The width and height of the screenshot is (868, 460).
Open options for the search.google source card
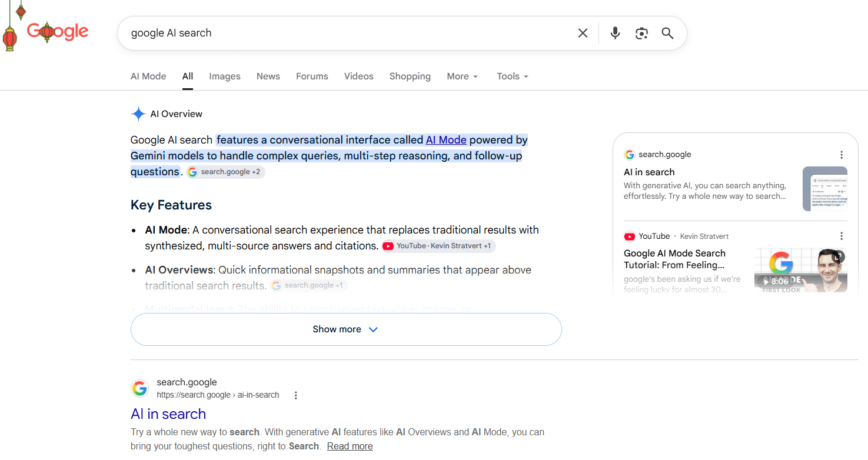click(842, 155)
